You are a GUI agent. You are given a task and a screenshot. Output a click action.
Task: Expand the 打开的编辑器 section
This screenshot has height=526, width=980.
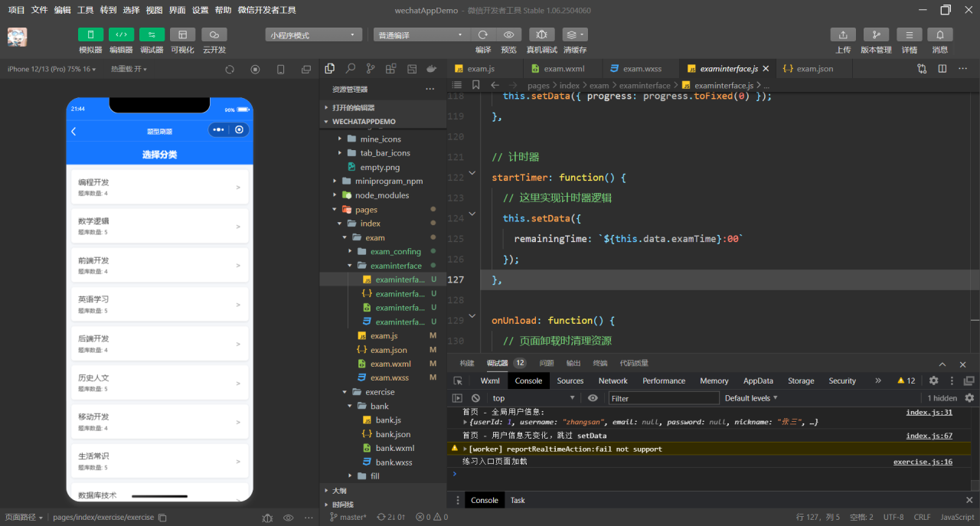point(383,107)
